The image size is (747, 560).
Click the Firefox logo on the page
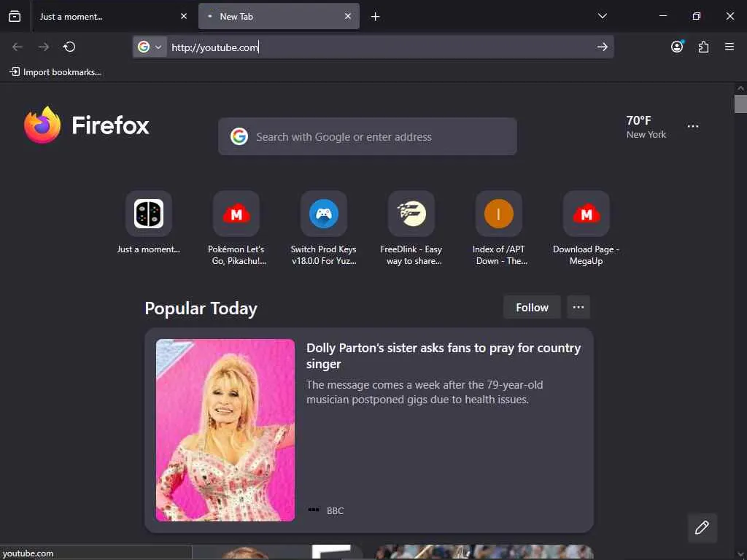(x=87, y=125)
